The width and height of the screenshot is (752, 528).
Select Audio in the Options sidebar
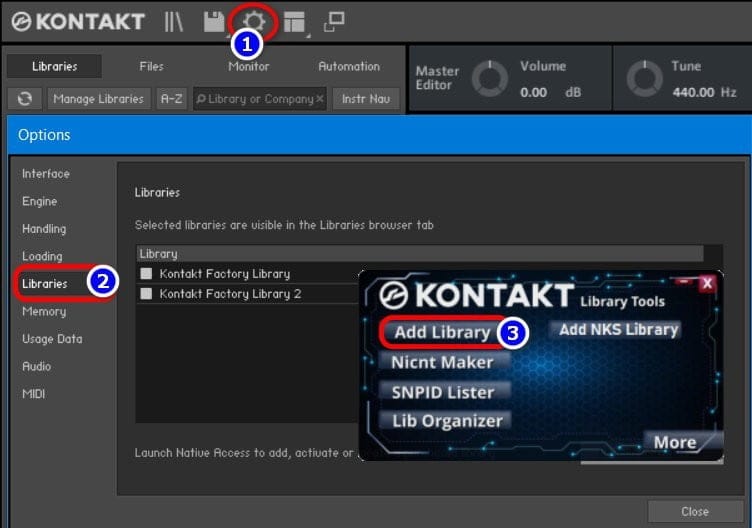click(x=36, y=366)
